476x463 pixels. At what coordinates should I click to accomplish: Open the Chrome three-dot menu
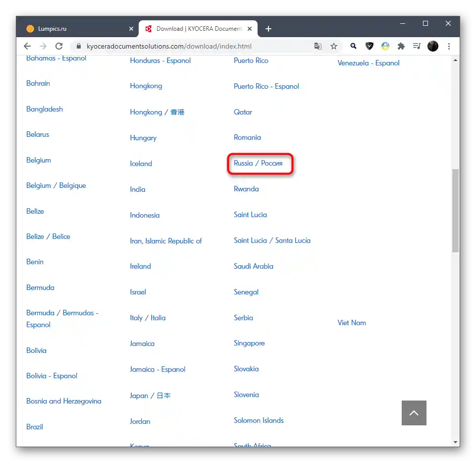click(x=449, y=46)
